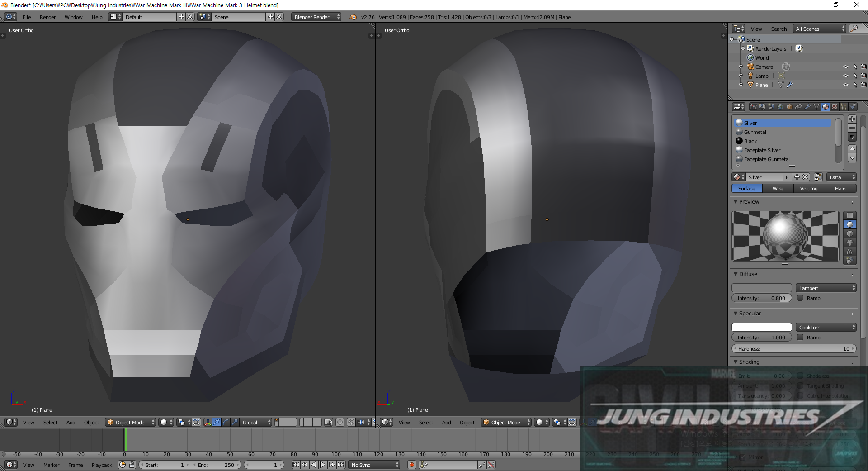This screenshot has height=471, width=868.
Task: Unlink the Silver material datablock (X)
Action: click(806, 177)
